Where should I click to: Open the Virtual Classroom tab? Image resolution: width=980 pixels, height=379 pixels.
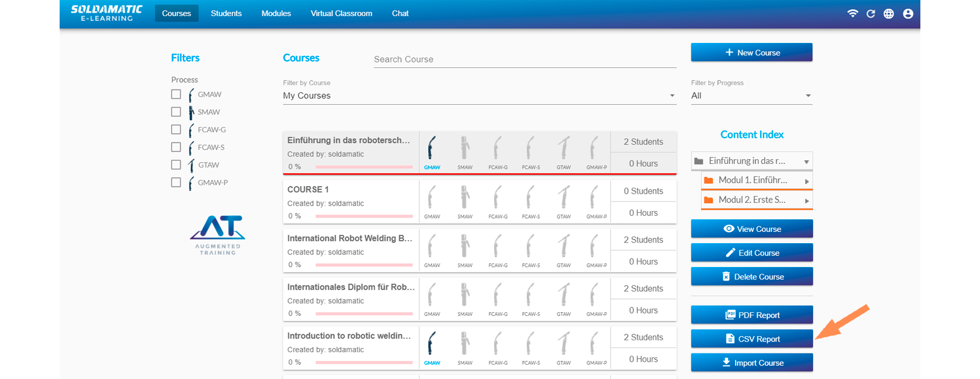click(x=341, y=13)
